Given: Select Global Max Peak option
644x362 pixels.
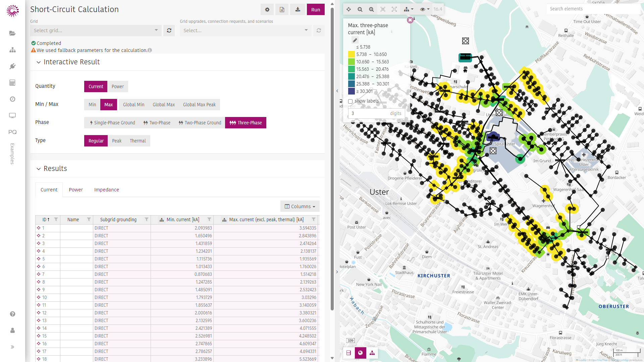Looking at the screenshot, I should pyautogui.click(x=199, y=105).
